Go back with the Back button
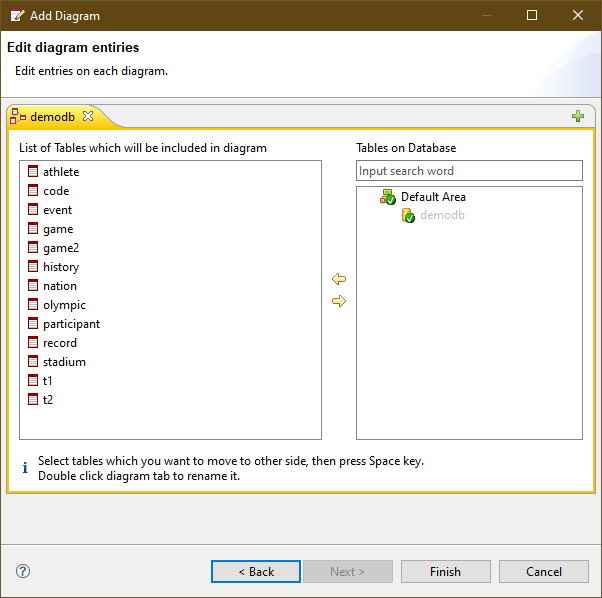This screenshot has width=602, height=598. click(256, 571)
